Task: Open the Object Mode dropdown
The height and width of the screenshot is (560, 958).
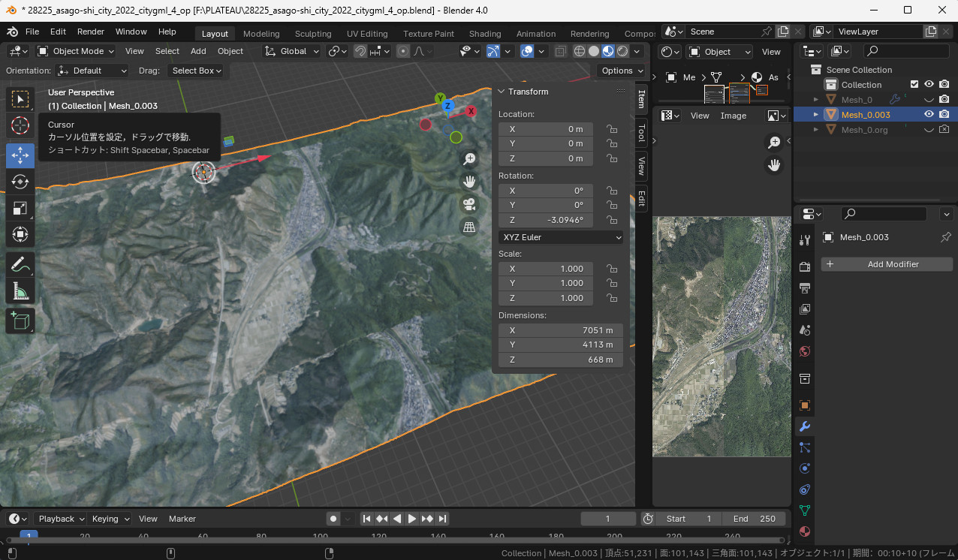Action: pos(76,51)
